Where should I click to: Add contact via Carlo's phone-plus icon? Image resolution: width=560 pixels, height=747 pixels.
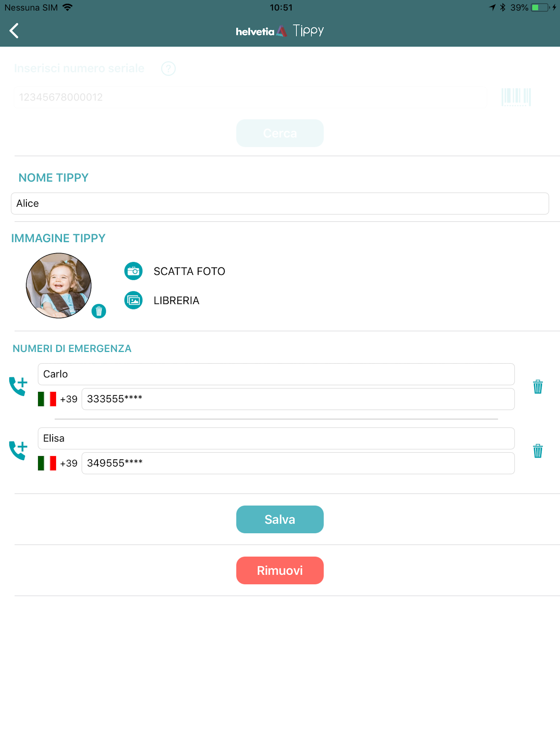(x=18, y=386)
